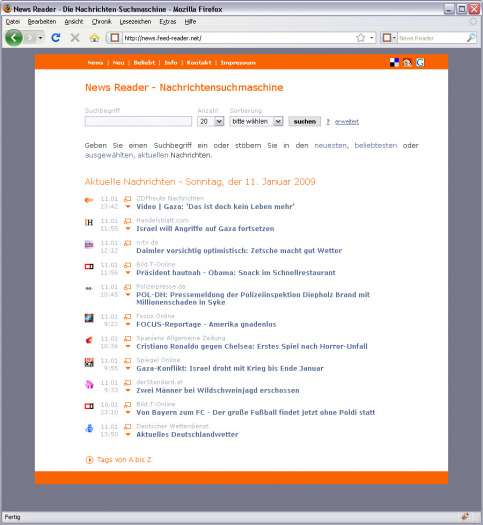Click the feed icon beside Handelsblatt.com

128,221
